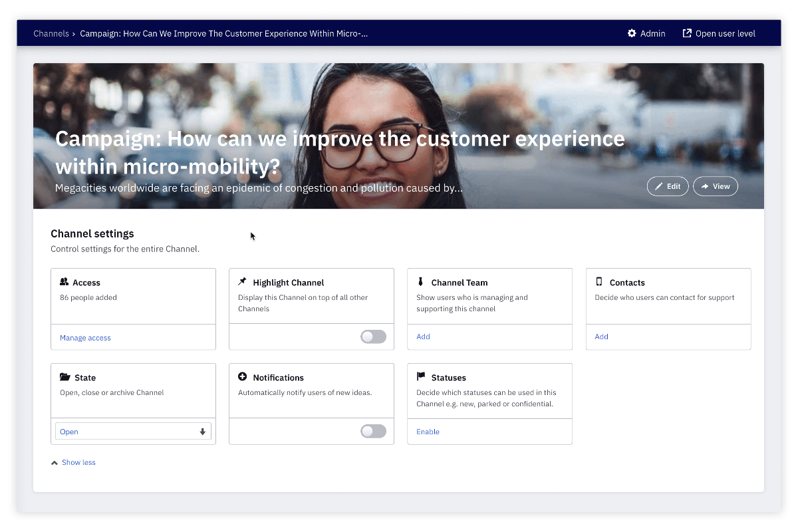Collapse settings with Show less chevron
The height and width of the screenshot is (532, 798).
[x=55, y=463]
